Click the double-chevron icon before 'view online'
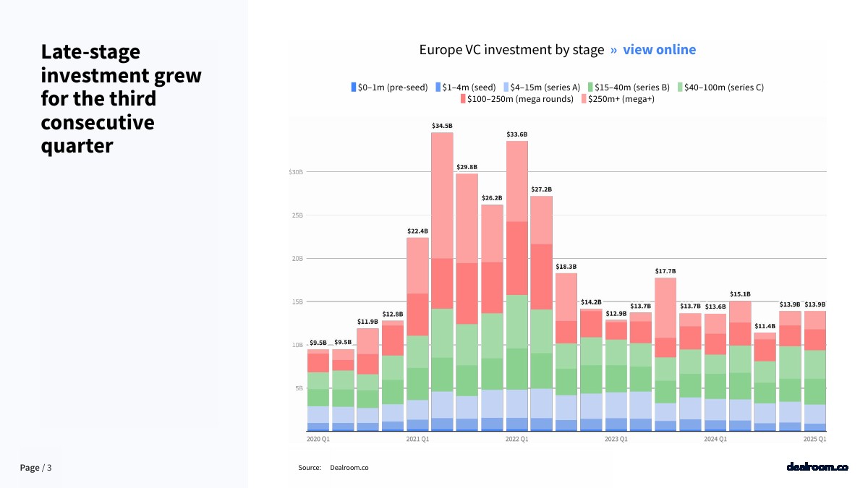This screenshot has height=488, width=868. (x=613, y=50)
